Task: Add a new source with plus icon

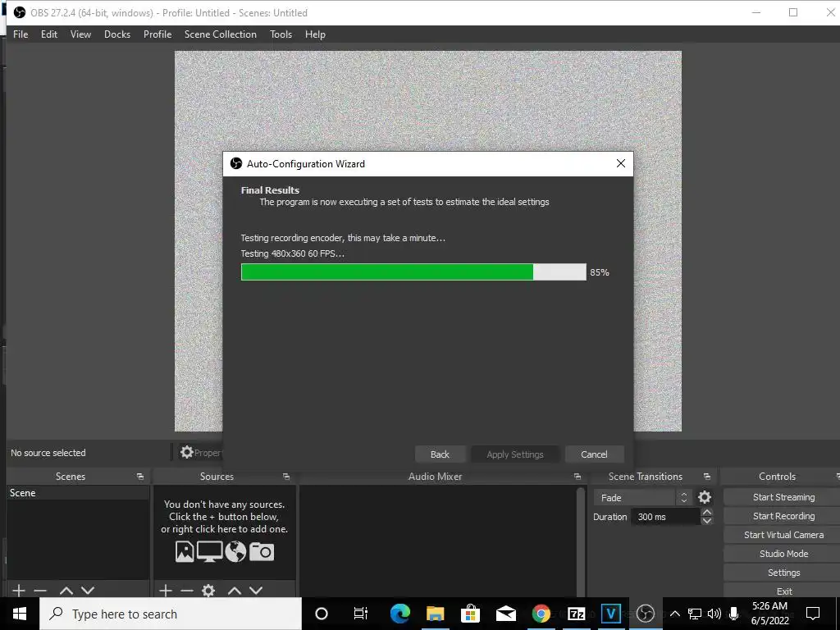Action: coord(166,591)
